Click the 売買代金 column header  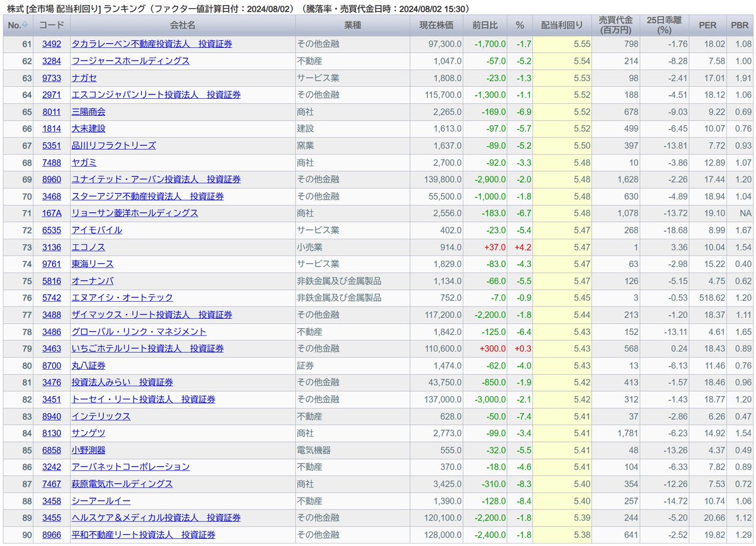[616, 25]
